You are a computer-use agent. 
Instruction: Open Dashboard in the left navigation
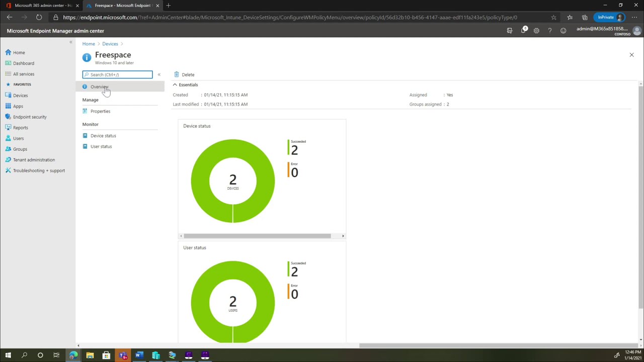(x=24, y=63)
